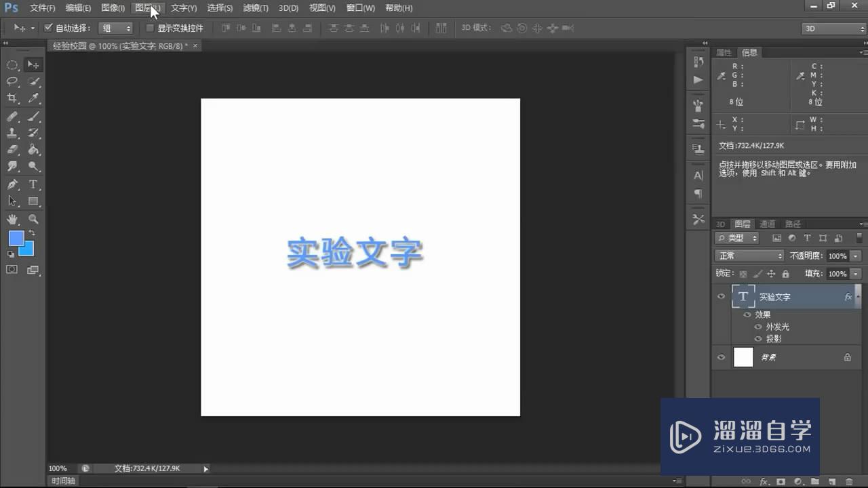Open the layer filter 类型 dropdown
Viewport: 868px width, 488px height.
pos(738,238)
